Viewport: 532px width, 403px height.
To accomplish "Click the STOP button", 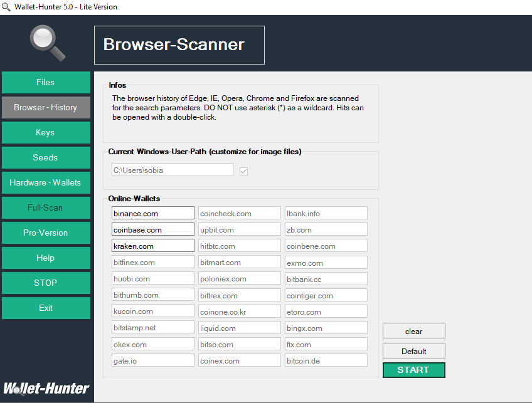I will (x=46, y=283).
